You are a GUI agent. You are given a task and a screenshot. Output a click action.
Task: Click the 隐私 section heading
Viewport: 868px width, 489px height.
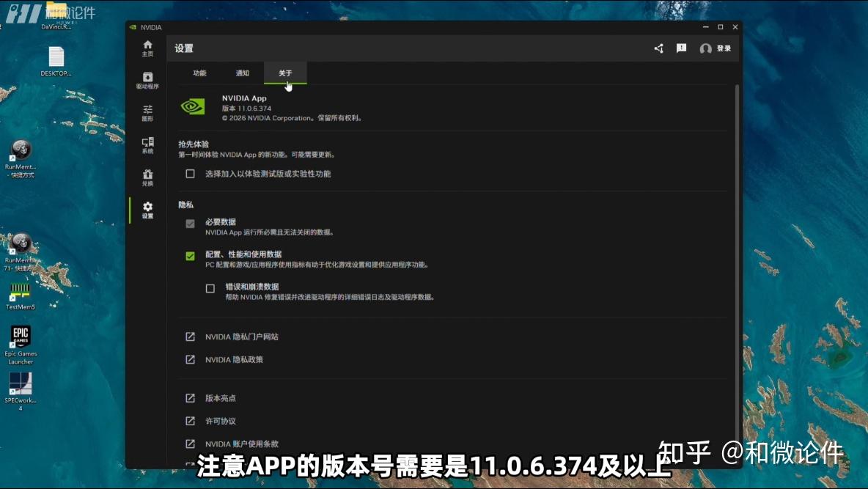click(x=185, y=205)
